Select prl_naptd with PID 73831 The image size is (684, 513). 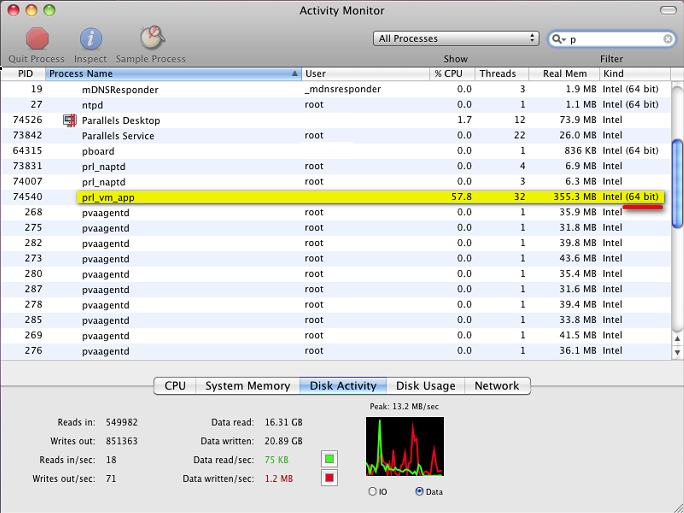[x=335, y=166]
